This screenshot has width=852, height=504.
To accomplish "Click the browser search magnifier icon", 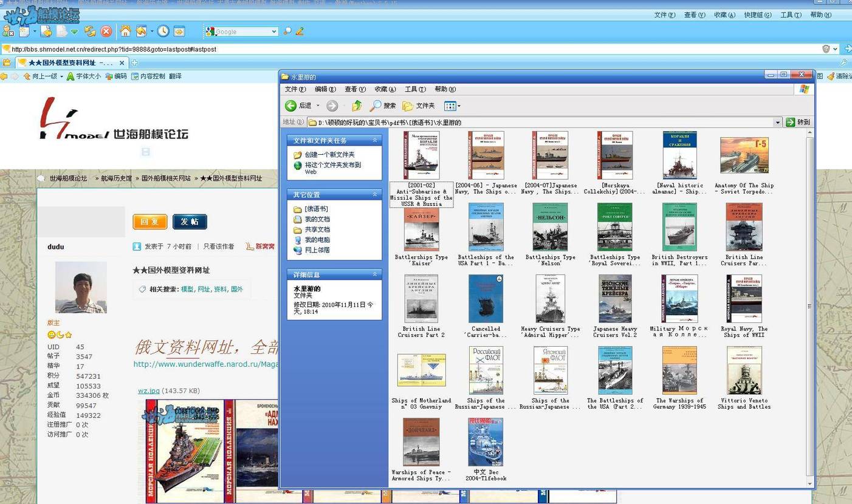I will (x=287, y=31).
